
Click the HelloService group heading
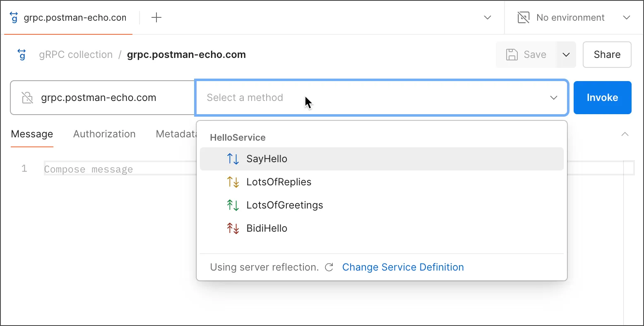tap(238, 137)
